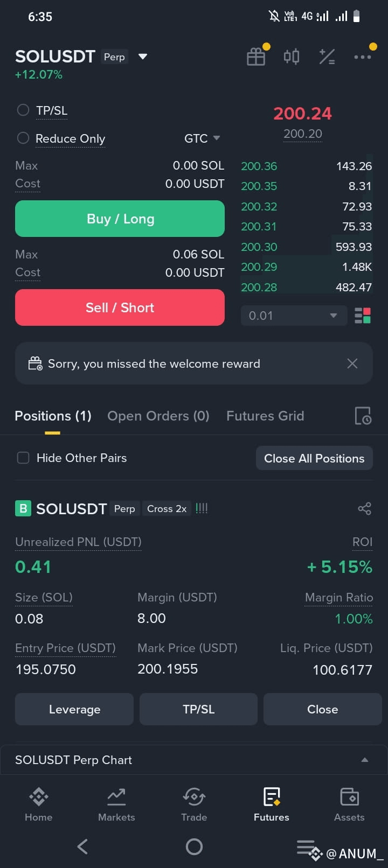Open the gift rewards icon
388x868 pixels.
click(x=256, y=57)
